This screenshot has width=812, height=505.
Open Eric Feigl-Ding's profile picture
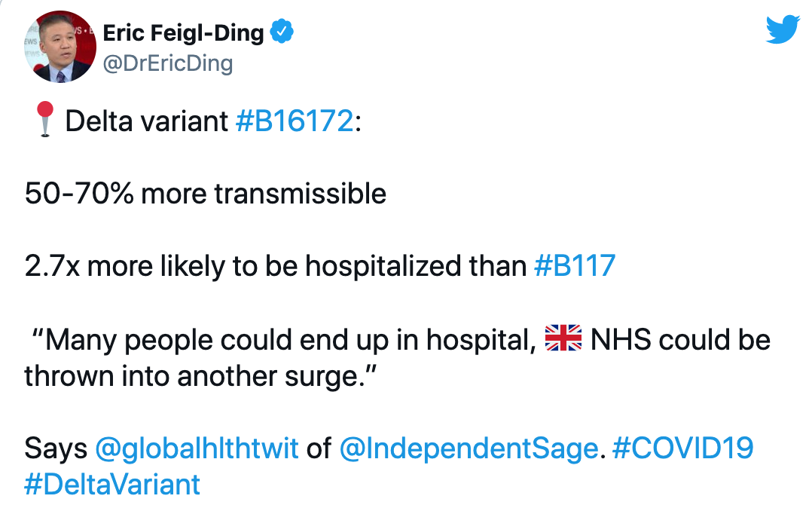[60, 47]
